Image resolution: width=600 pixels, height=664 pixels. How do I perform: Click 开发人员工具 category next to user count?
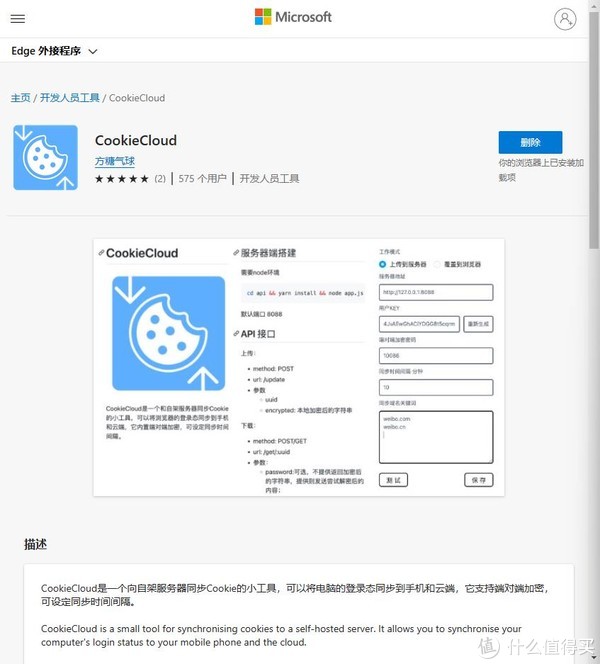(269, 179)
